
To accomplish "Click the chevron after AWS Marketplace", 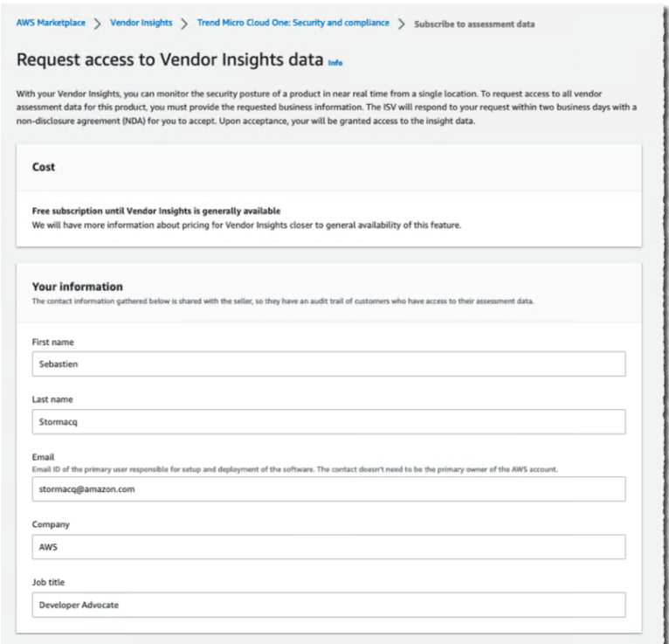I will [x=98, y=24].
